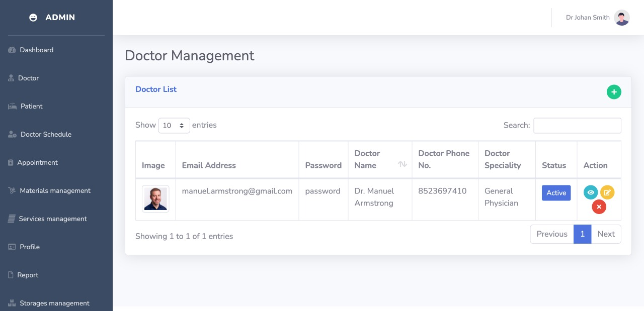Focus the Search input field
Screen dimensions: 644x311
tap(577, 126)
